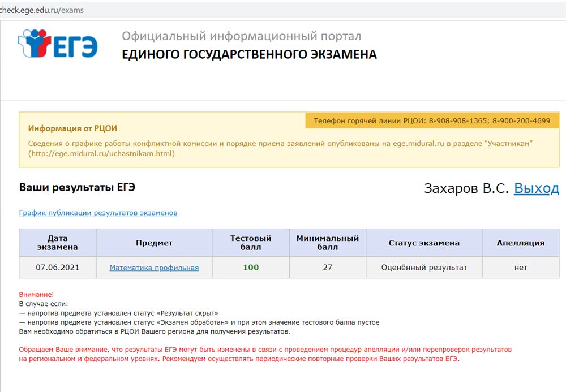Click the Информация от РЦОИ heading

coord(72,128)
